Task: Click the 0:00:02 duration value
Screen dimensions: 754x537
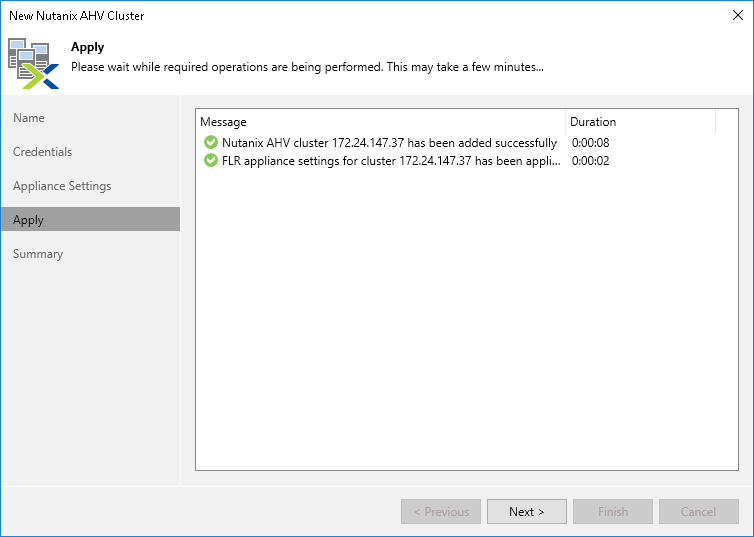Action: (x=591, y=161)
